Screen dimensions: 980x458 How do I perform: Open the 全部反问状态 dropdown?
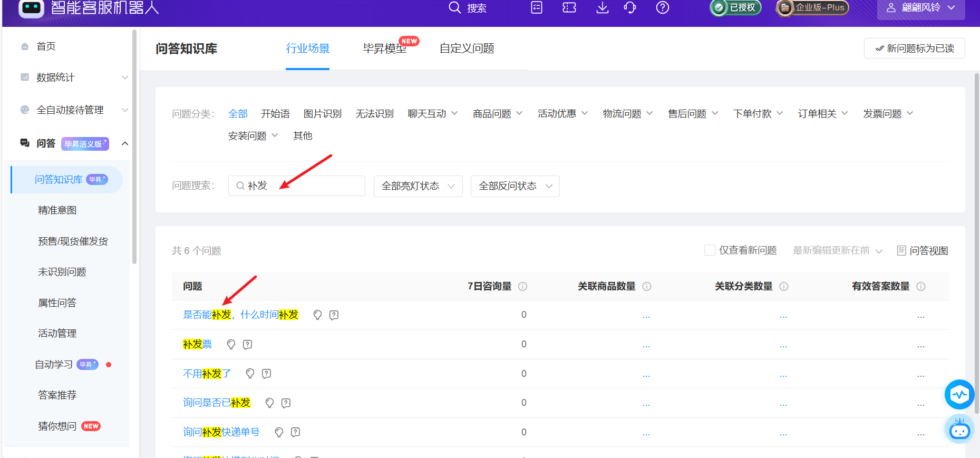[515, 186]
